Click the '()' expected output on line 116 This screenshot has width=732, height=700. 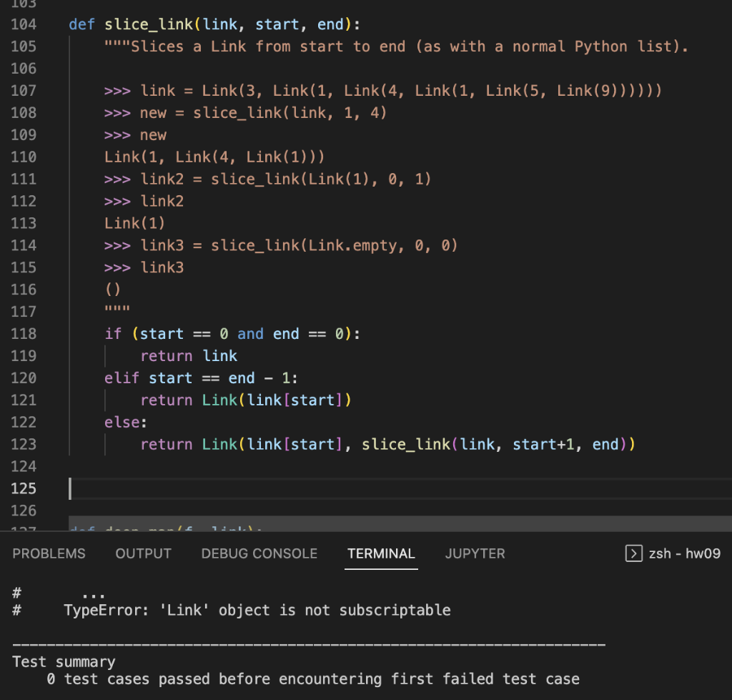point(112,290)
